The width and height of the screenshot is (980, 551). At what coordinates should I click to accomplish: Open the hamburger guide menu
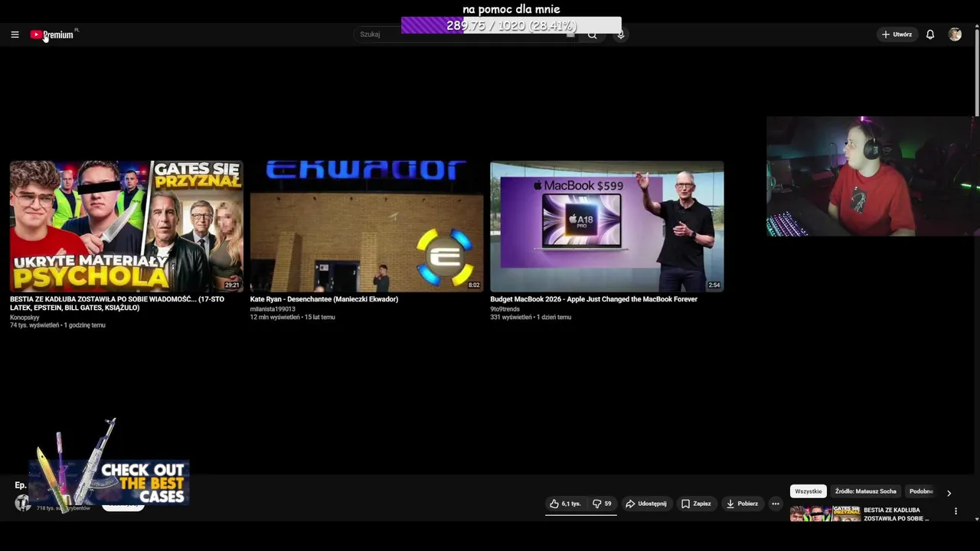point(15,34)
